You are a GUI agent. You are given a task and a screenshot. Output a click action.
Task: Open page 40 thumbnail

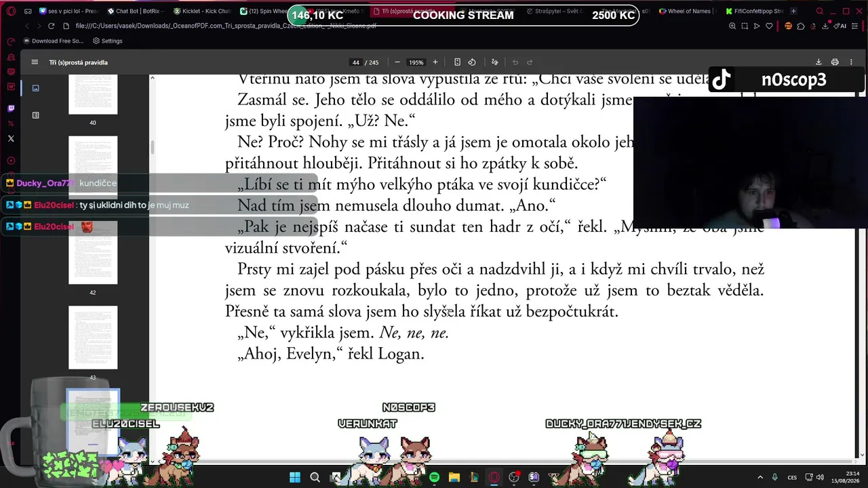pos(93,95)
